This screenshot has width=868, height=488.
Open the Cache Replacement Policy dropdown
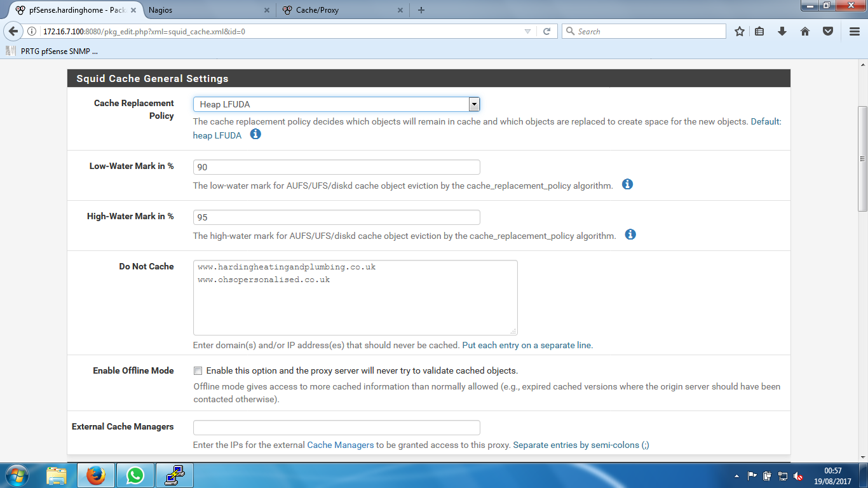tap(337, 104)
